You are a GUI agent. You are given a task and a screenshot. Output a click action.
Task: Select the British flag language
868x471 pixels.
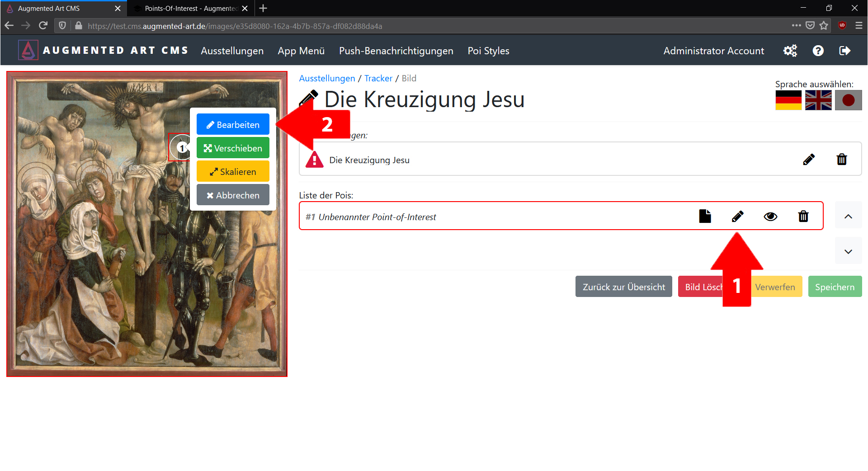pos(818,100)
